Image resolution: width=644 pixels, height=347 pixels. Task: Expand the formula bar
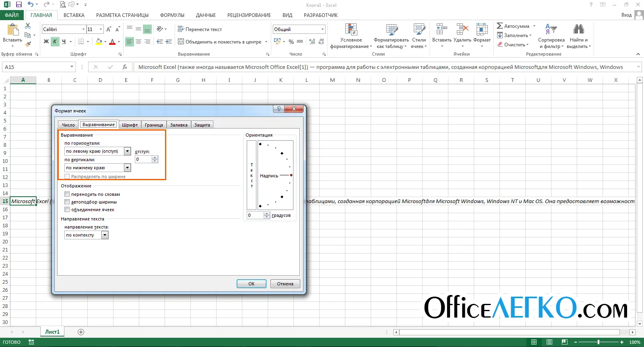pyautogui.click(x=638, y=67)
